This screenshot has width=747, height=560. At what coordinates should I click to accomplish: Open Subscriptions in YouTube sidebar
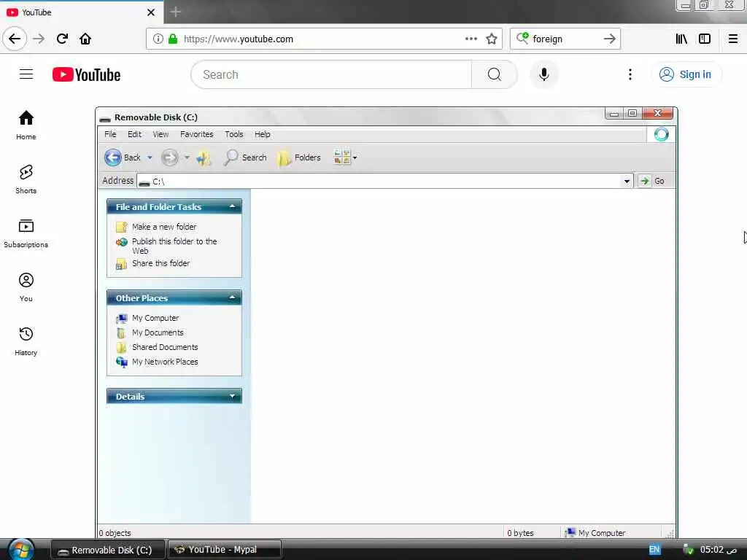point(26,233)
